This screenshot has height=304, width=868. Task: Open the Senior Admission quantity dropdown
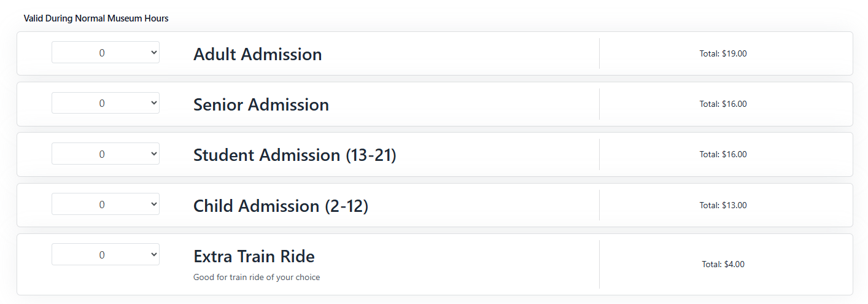click(x=105, y=103)
